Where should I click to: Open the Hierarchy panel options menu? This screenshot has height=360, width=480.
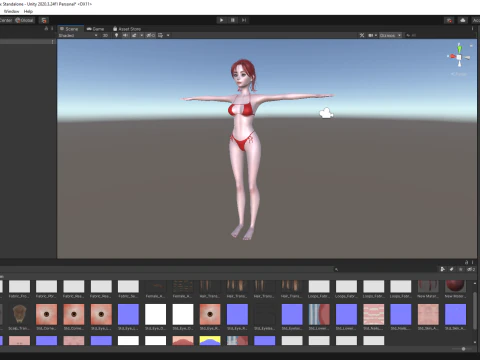tap(52, 29)
